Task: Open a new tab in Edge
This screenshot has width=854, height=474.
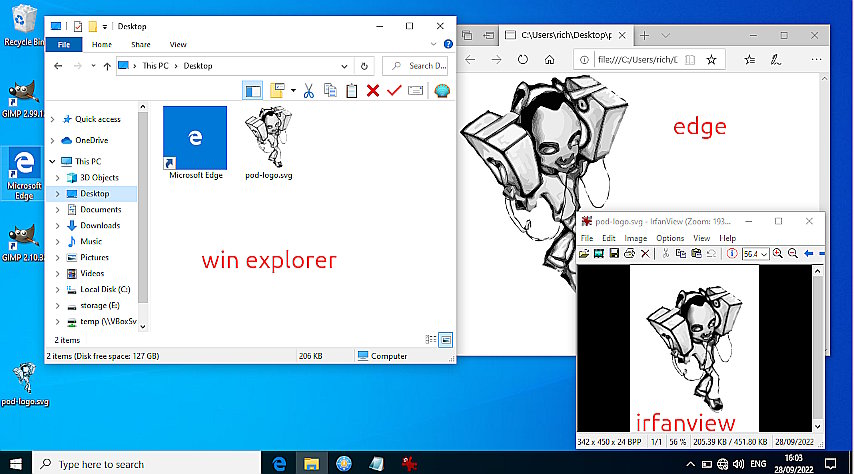Action: tap(644, 35)
